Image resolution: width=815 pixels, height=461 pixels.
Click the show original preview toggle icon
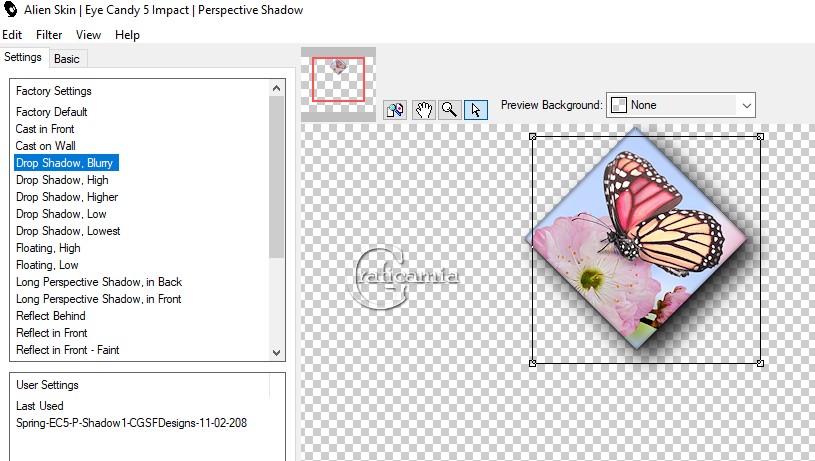click(x=395, y=110)
